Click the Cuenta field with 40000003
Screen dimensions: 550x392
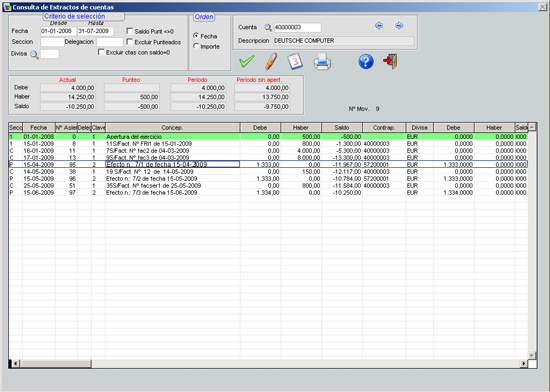click(x=297, y=27)
